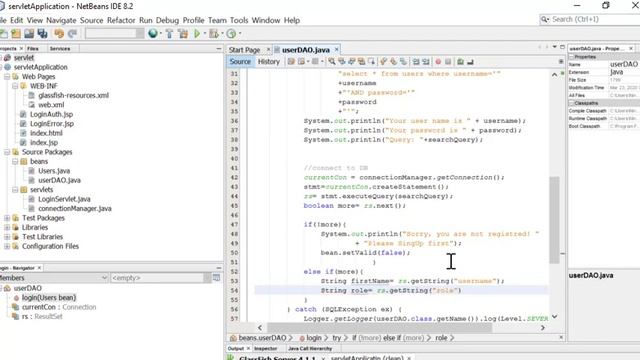Select glassfish-resources.xml file
Image resolution: width=640 pixels, height=360 pixels.
[x=73, y=96]
